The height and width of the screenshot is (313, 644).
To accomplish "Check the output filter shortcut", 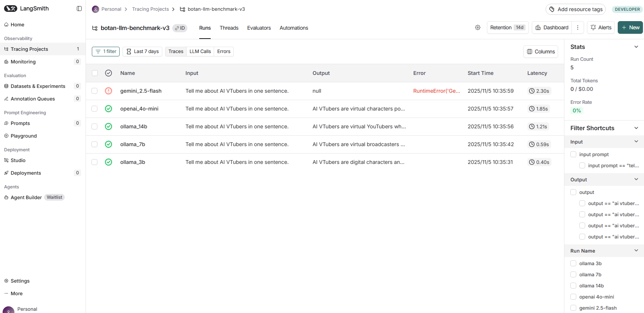I will tap(573, 192).
